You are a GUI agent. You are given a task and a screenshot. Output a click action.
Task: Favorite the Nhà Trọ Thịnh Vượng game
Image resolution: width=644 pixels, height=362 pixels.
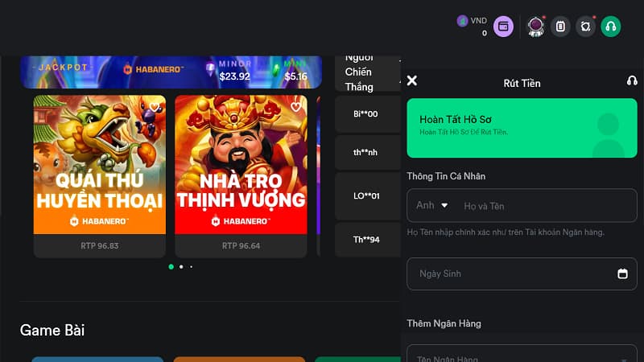point(295,107)
